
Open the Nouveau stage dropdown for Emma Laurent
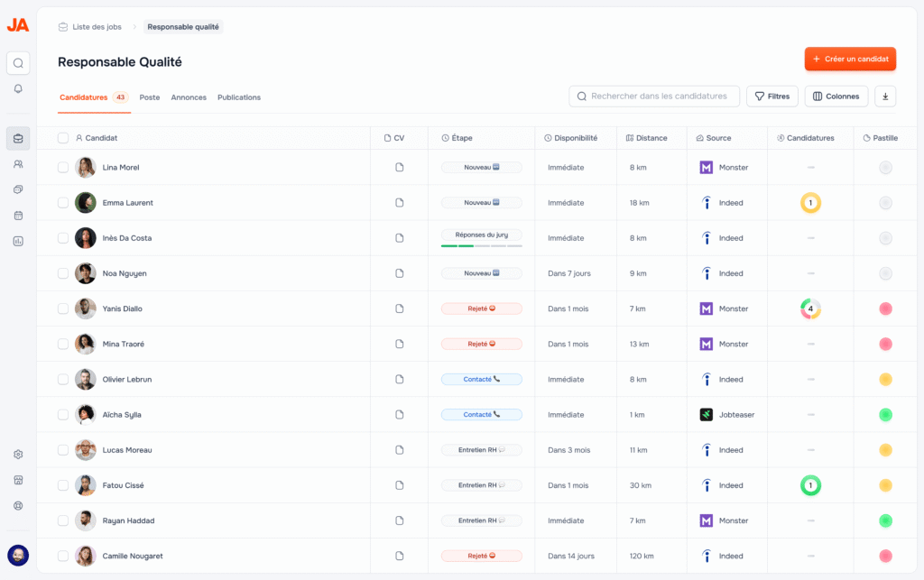482,203
